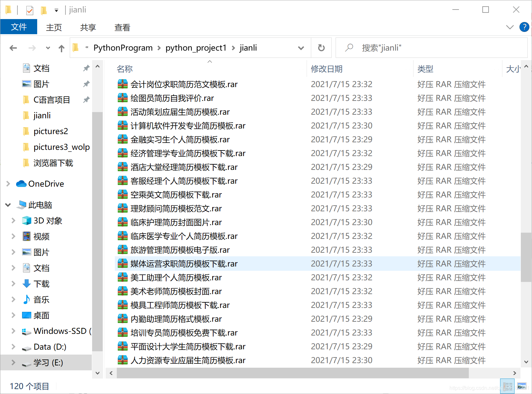Click jianli breadcrumb segment

tap(248, 48)
